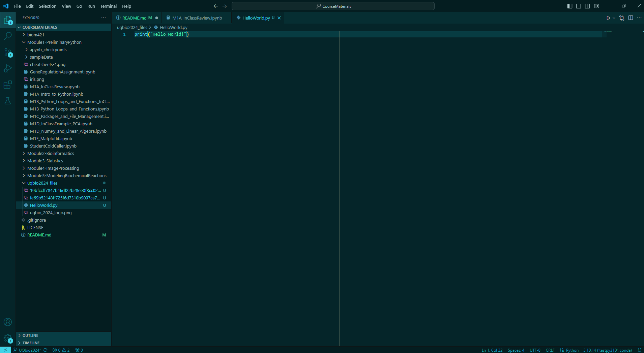The height and width of the screenshot is (353, 644).
Task: Expand the .ipynb_checkpoints folder
Action: coord(63,50)
